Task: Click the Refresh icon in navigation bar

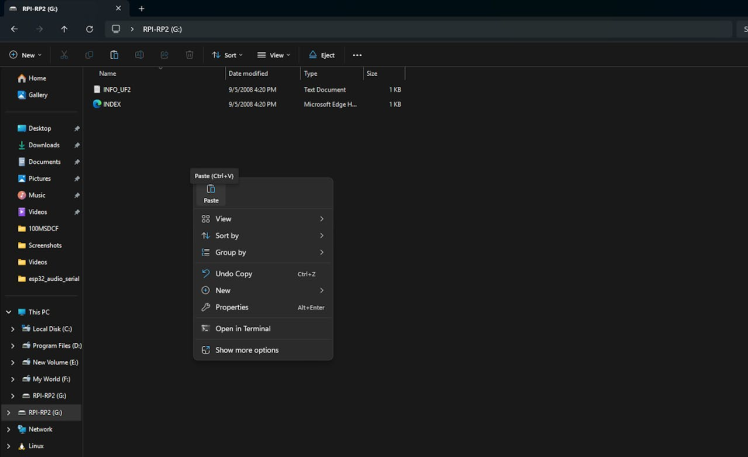Action: [x=89, y=29]
